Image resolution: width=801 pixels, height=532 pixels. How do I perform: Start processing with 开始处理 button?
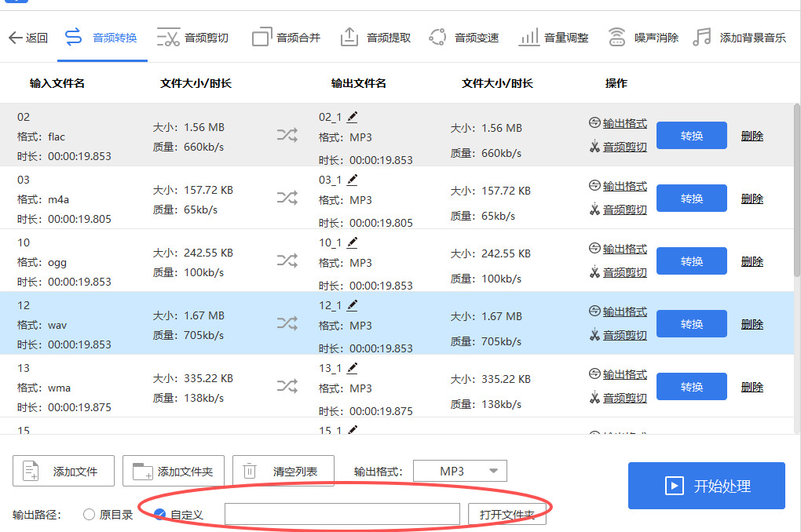pos(707,486)
